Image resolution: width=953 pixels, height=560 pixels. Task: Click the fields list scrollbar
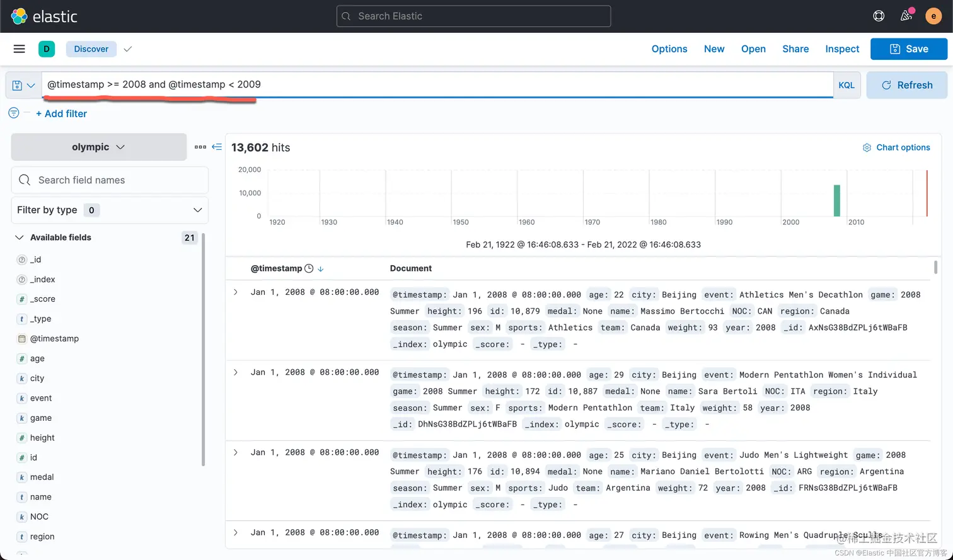pos(203,350)
